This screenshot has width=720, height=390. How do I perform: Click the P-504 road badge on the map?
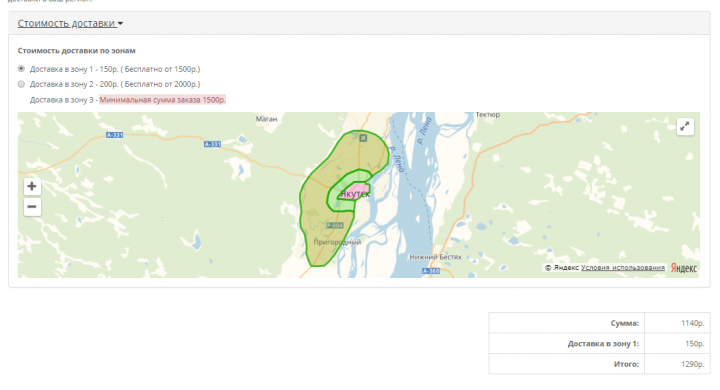point(335,226)
